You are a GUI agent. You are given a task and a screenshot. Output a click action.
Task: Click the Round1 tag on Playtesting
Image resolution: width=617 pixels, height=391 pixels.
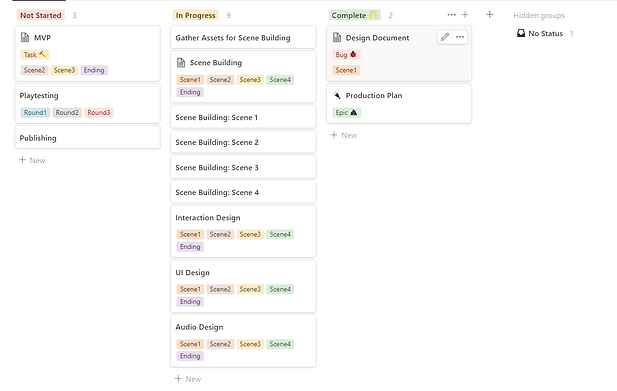(35, 113)
